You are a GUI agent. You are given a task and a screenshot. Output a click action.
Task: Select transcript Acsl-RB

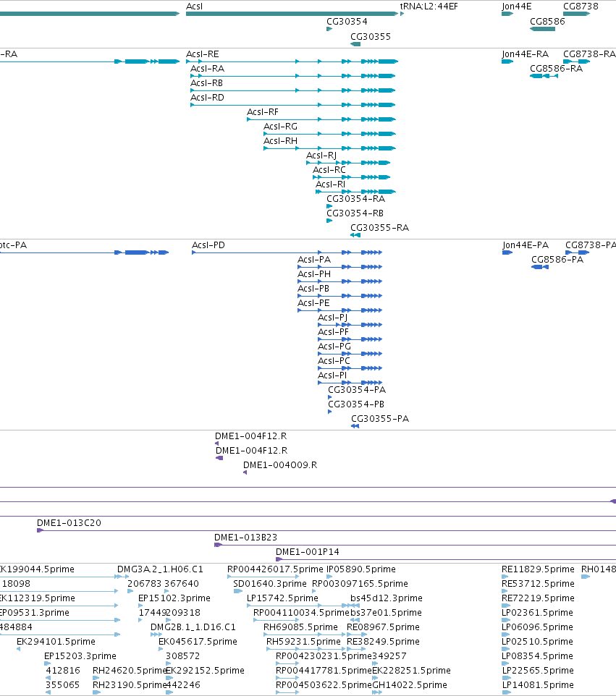(206, 83)
